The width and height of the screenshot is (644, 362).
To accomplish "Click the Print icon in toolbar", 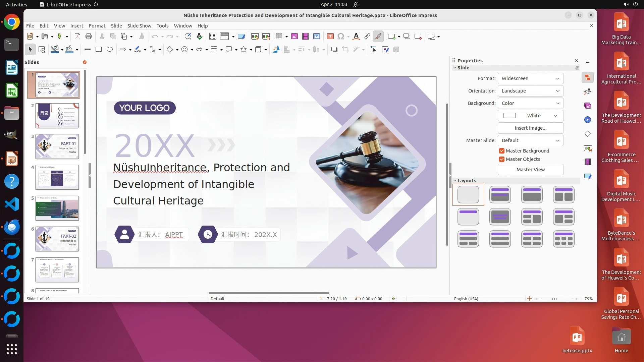I will (89, 37).
